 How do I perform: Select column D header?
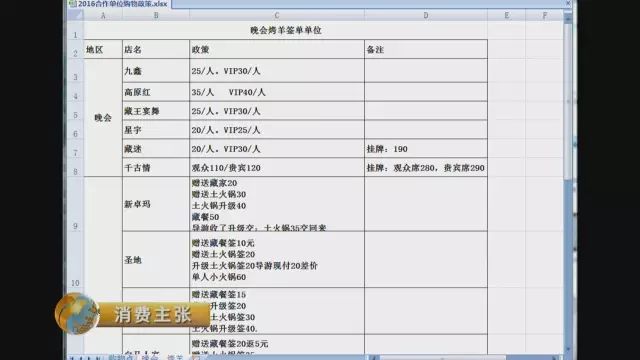[426, 16]
